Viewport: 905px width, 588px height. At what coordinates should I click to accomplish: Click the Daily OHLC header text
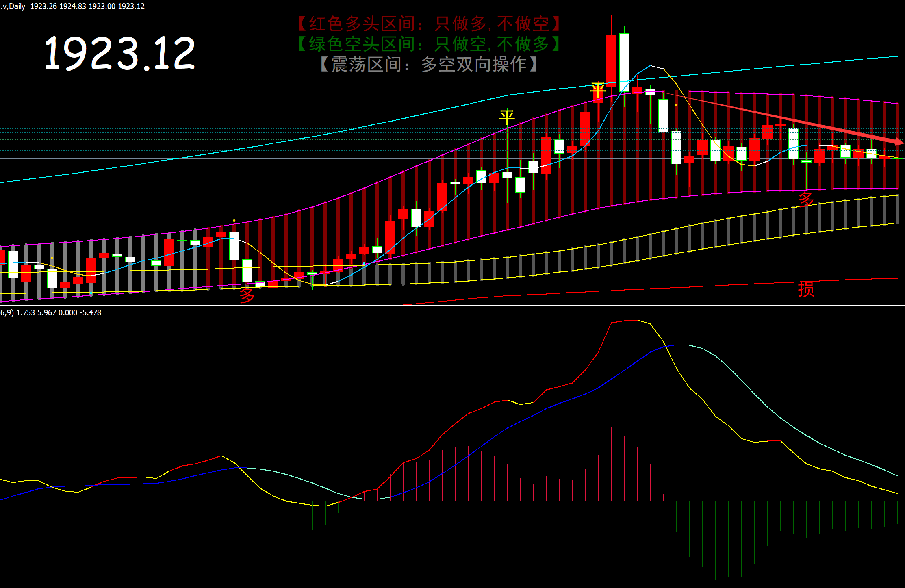[x=73, y=6]
